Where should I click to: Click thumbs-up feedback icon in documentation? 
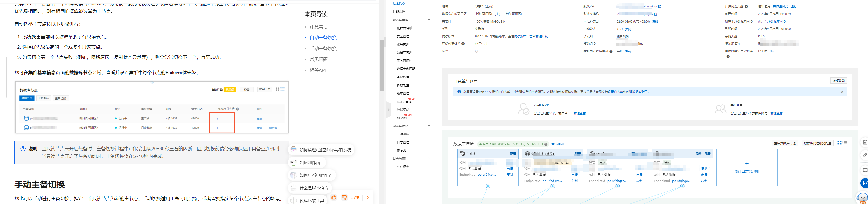(x=334, y=197)
